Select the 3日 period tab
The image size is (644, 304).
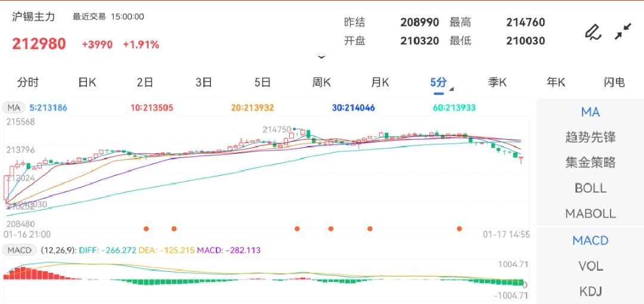(204, 82)
